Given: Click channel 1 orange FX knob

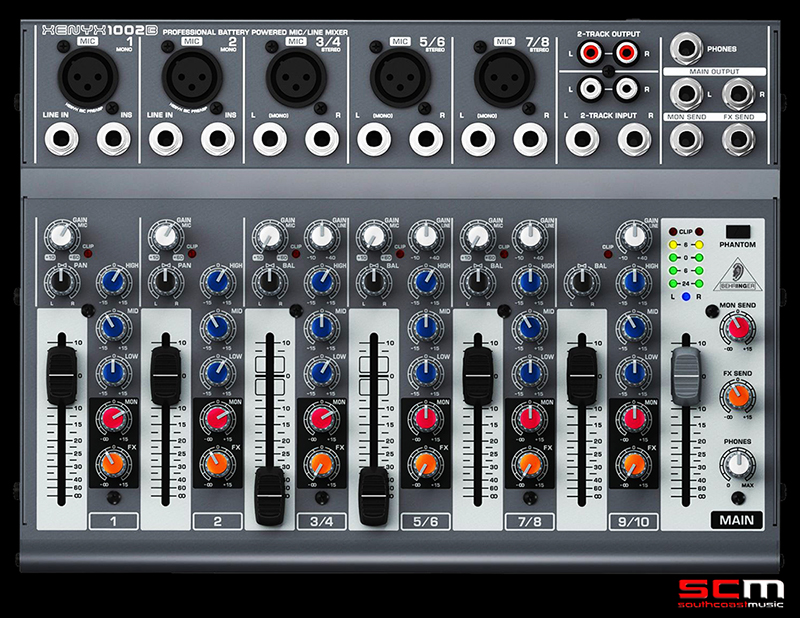Looking at the screenshot, I should coord(114,463).
